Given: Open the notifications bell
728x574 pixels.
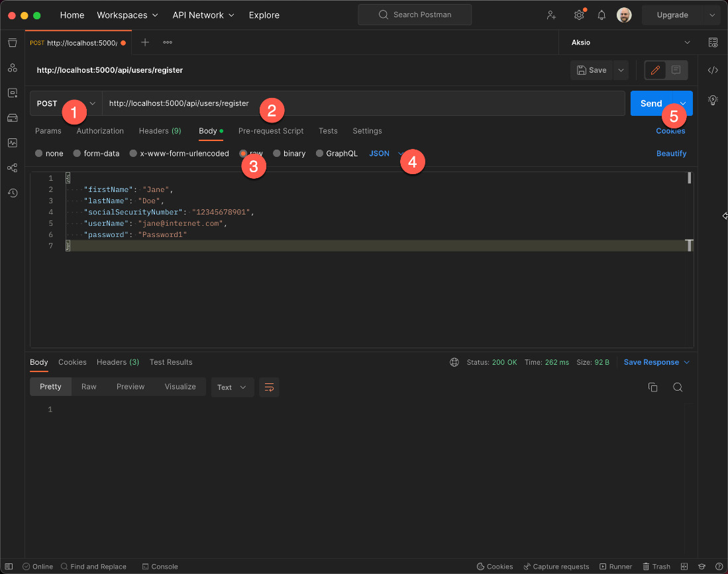Looking at the screenshot, I should pyautogui.click(x=601, y=15).
